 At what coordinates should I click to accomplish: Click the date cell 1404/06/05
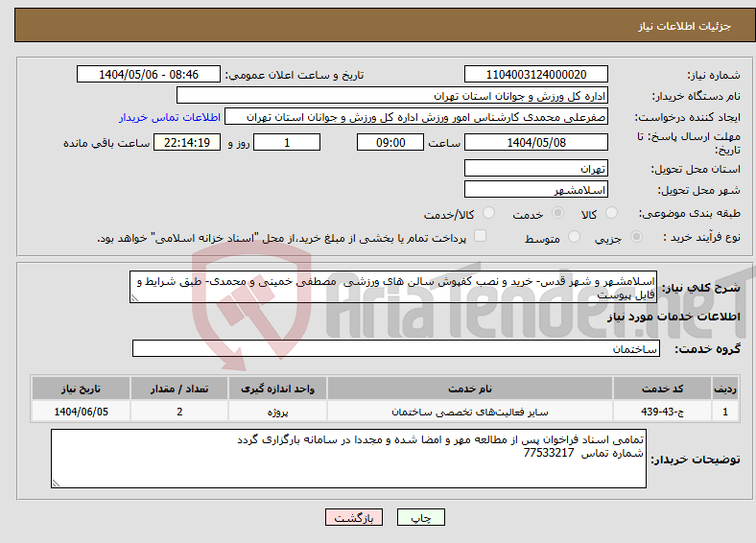pyautogui.click(x=81, y=412)
